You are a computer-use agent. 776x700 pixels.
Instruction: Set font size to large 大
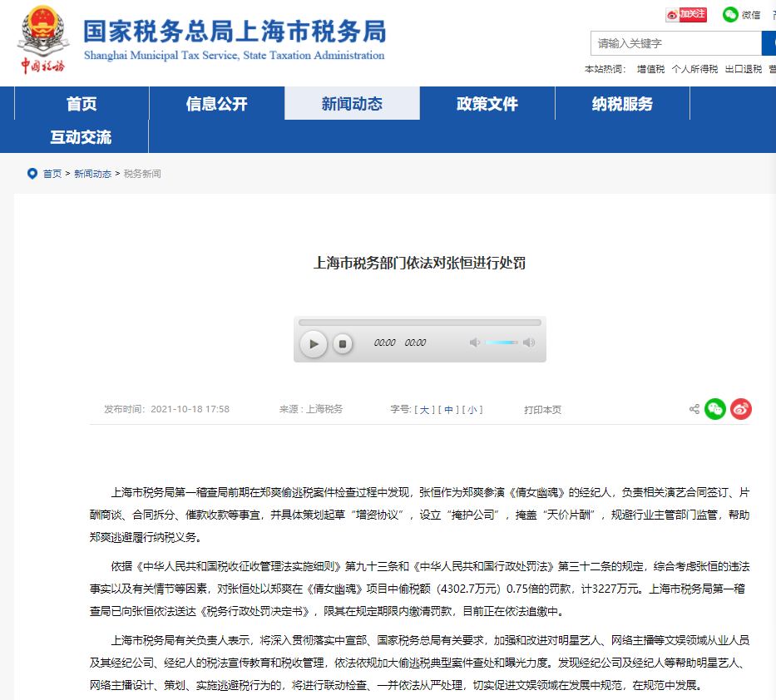(424, 410)
